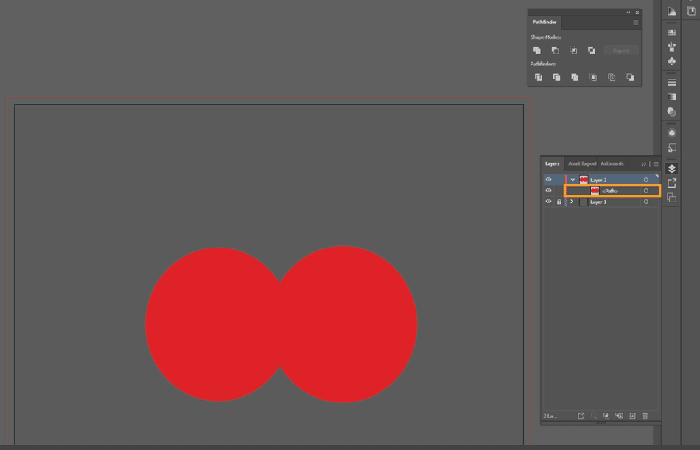The height and width of the screenshot is (450, 700).
Task: Click the Delete Selection trash icon
Action: 645,416
